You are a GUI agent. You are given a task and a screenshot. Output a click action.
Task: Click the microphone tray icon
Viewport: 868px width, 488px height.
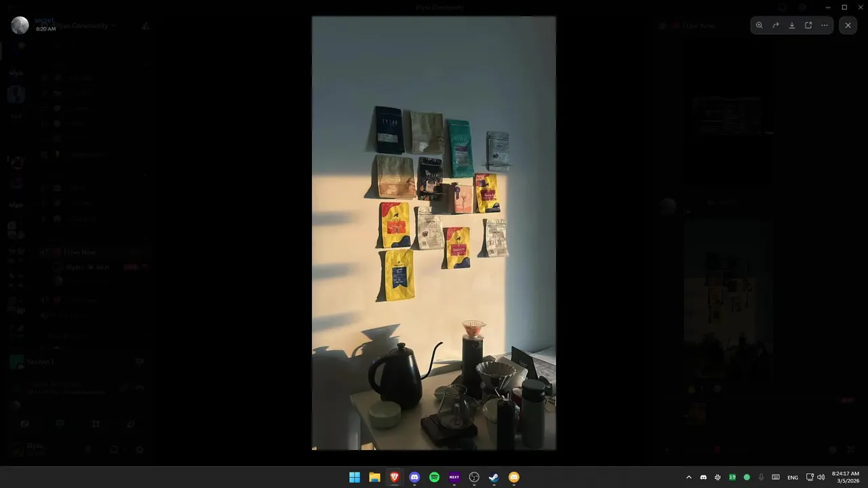(x=761, y=477)
